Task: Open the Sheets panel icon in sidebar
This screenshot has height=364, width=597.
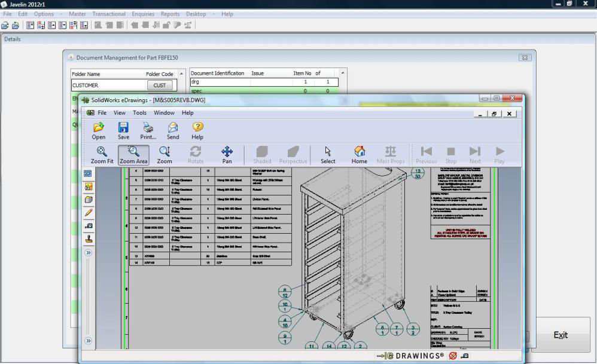Action: pos(88,174)
